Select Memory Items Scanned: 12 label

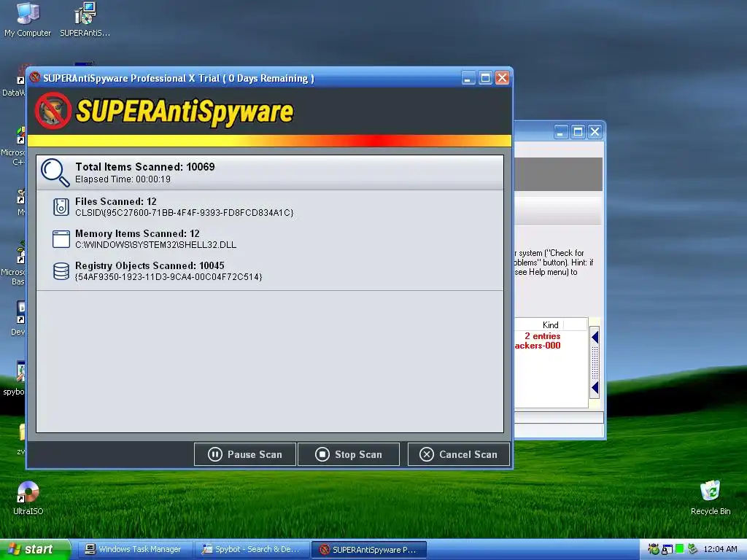point(137,233)
